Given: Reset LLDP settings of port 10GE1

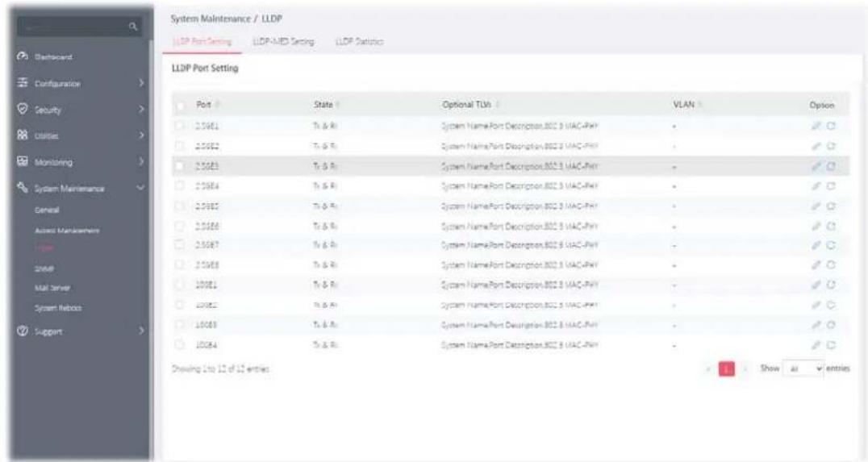Looking at the screenshot, I should pos(831,285).
